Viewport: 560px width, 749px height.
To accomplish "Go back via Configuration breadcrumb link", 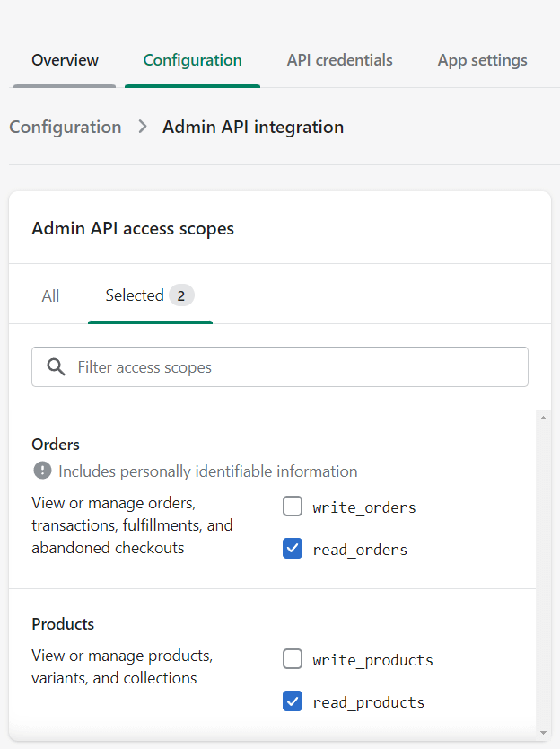I will point(66,127).
